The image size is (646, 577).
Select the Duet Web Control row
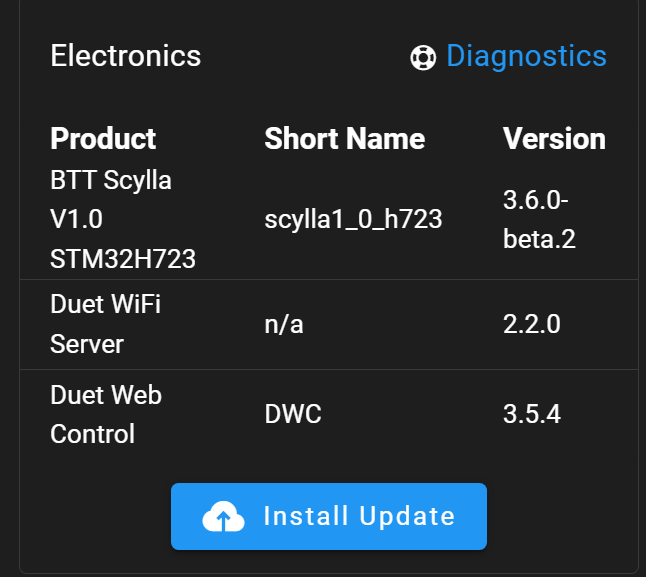tap(329, 414)
